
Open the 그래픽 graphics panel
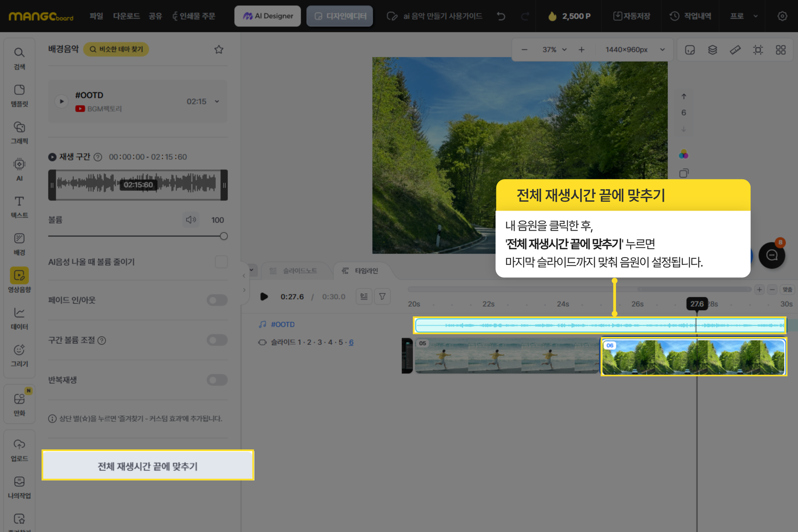pyautogui.click(x=19, y=132)
